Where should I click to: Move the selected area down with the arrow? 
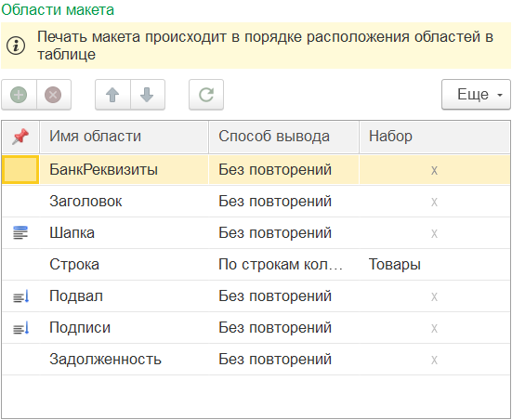coord(147,95)
